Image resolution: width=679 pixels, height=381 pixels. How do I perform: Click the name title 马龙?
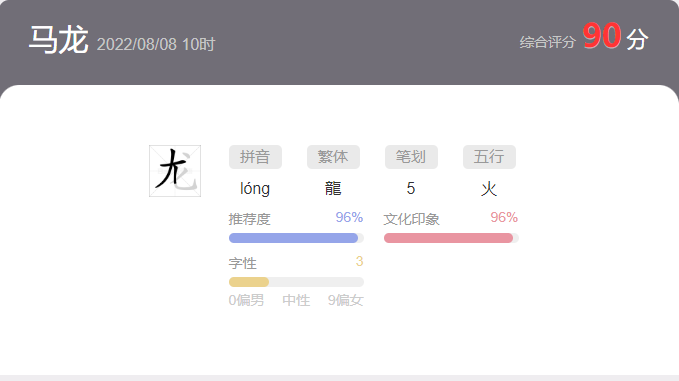point(59,40)
